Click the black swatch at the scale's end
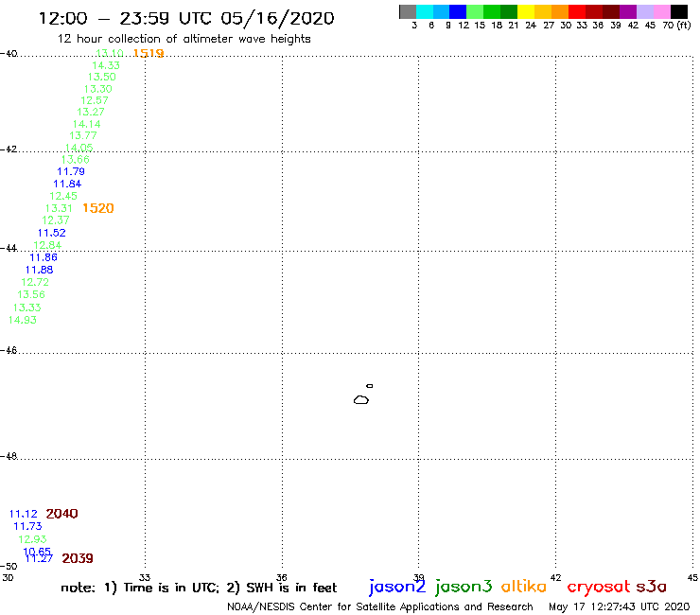This screenshot has width=700, height=615. click(678, 11)
